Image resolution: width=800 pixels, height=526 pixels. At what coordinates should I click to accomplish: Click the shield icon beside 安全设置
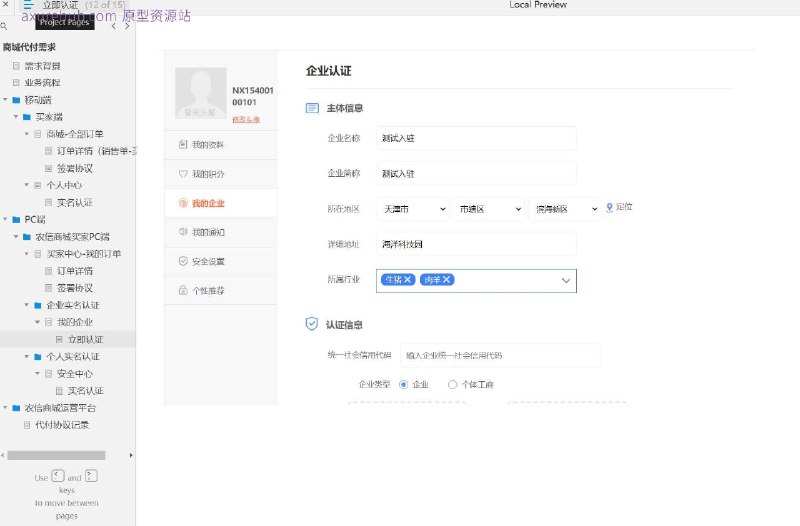point(183,261)
